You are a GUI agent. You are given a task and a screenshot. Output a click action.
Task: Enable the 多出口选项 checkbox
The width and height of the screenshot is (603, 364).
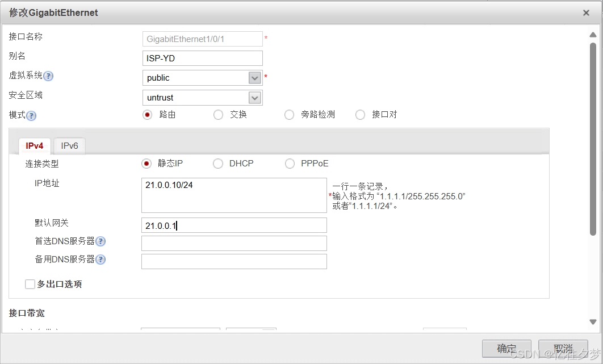(30, 284)
